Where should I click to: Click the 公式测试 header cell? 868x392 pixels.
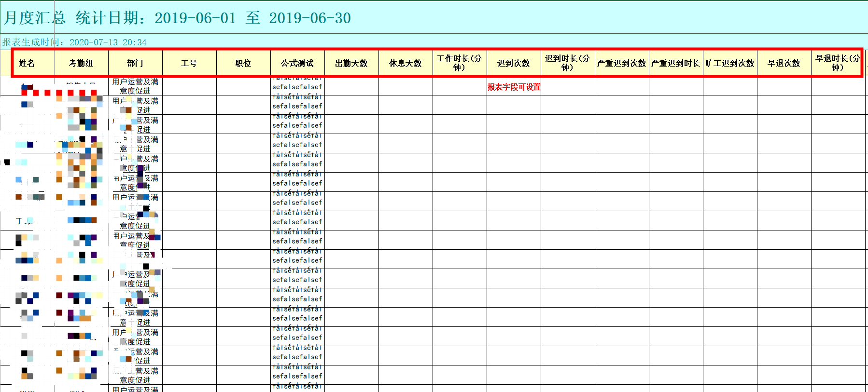[297, 63]
